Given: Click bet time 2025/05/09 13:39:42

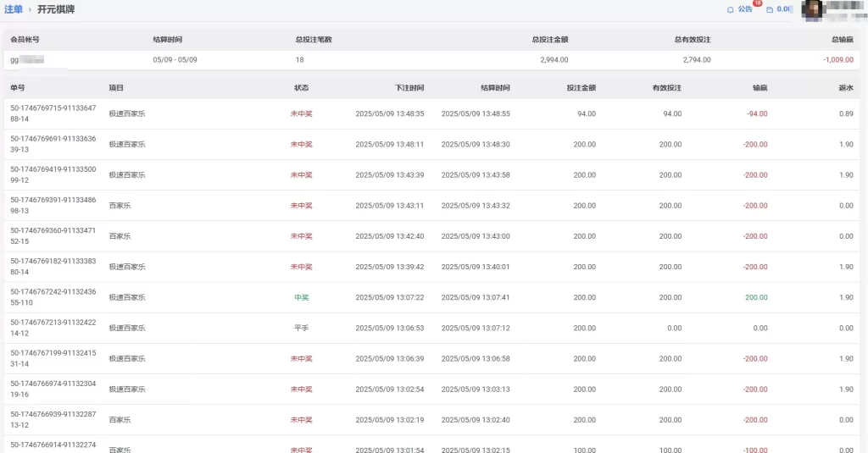Looking at the screenshot, I should 390,267.
